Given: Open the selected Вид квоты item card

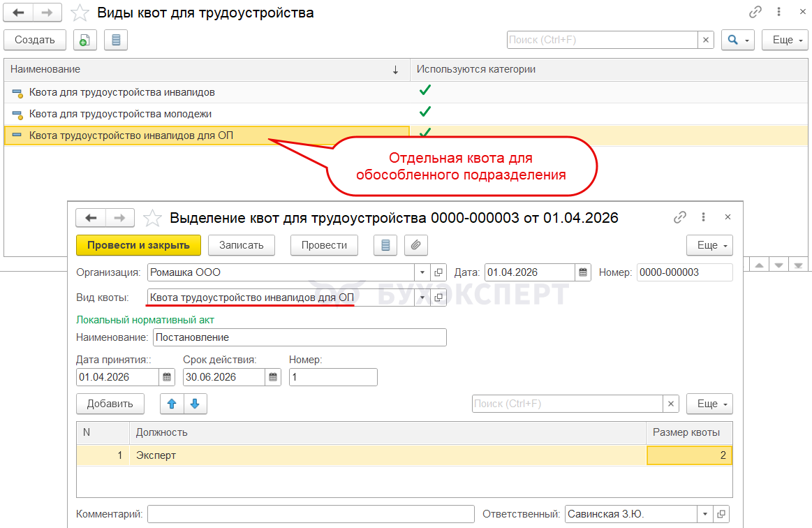Looking at the screenshot, I should pyautogui.click(x=438, y=298).
